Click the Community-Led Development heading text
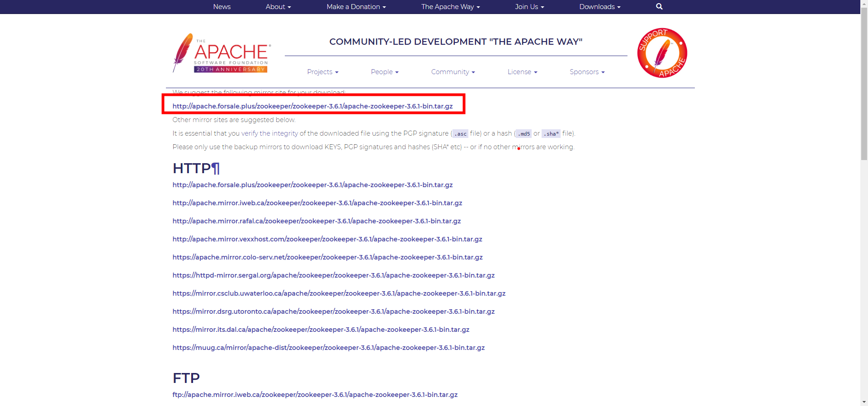Image resolution: width=868 pixels, height=406 pixels. point(456,42)
